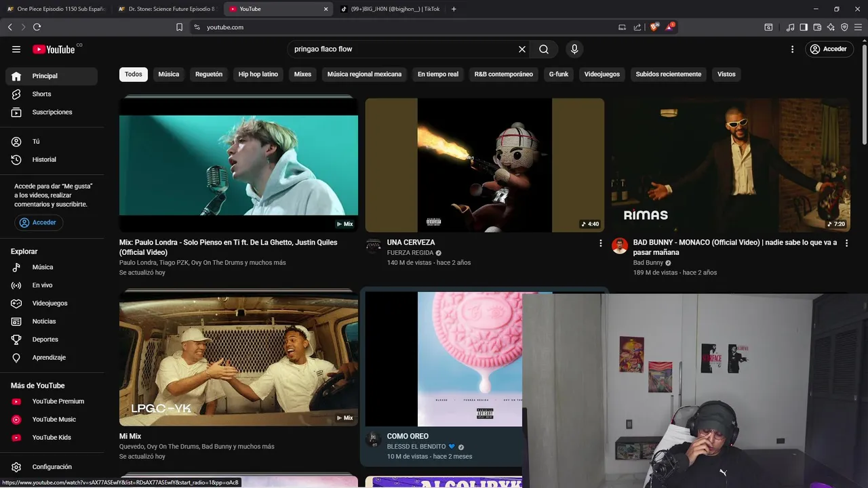This screenshot has height=488, width=868.
Task: Go to the YouTube logo home link
Action: tap(54, 49)
